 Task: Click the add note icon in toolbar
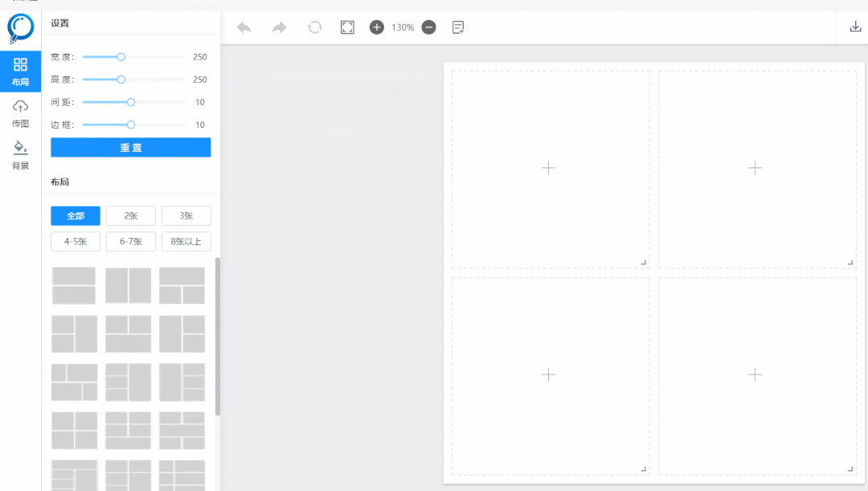(458, 27)
